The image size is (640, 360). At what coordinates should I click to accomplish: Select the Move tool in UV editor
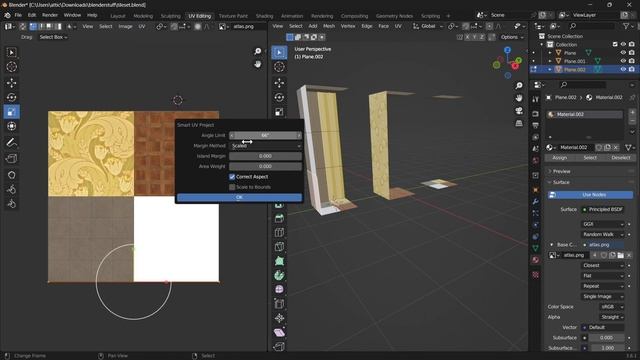(x=11, y=83)
